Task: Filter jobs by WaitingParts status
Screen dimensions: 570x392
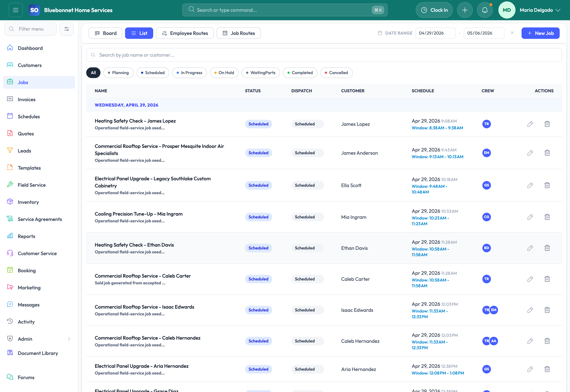Action: [x=261, y=73]
